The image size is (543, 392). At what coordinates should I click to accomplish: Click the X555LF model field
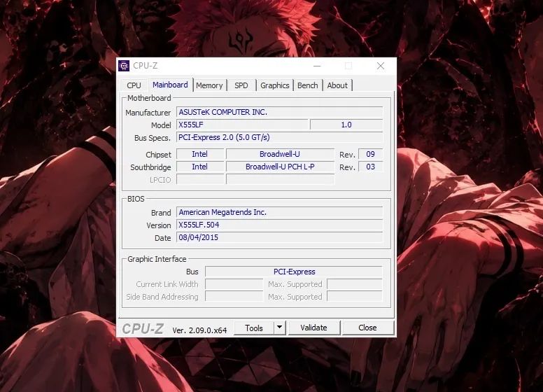click(x=242, y=125)
